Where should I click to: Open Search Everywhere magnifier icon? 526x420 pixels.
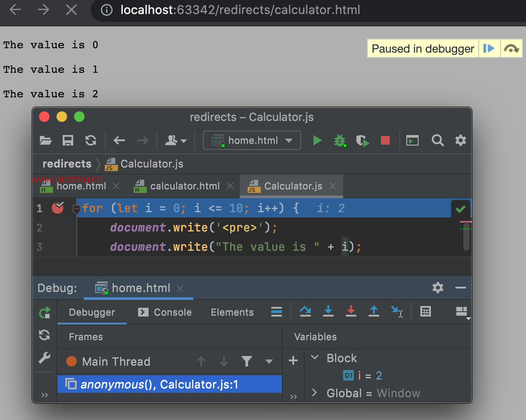point(437,140)
